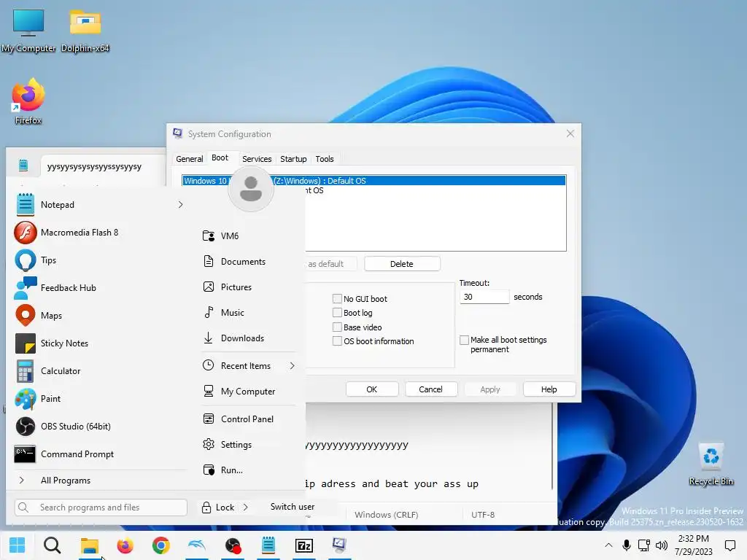Show hidden system tray icons

pos(608,545)
